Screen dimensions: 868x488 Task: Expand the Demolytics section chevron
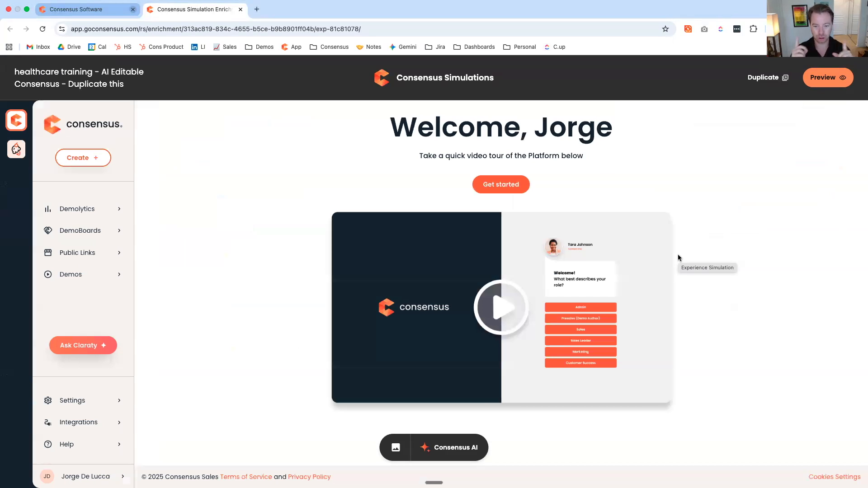(x=119, y=209)
